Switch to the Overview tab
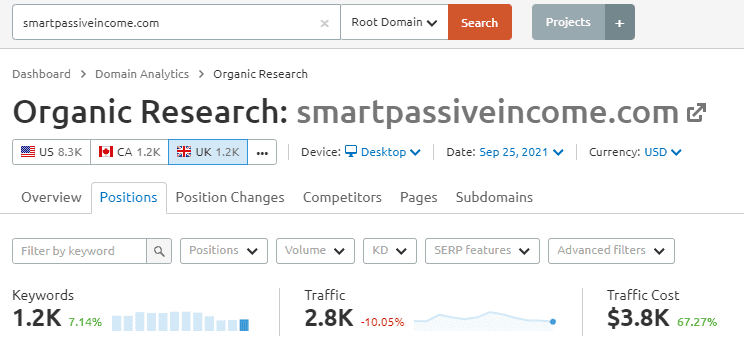 (51, 197)
